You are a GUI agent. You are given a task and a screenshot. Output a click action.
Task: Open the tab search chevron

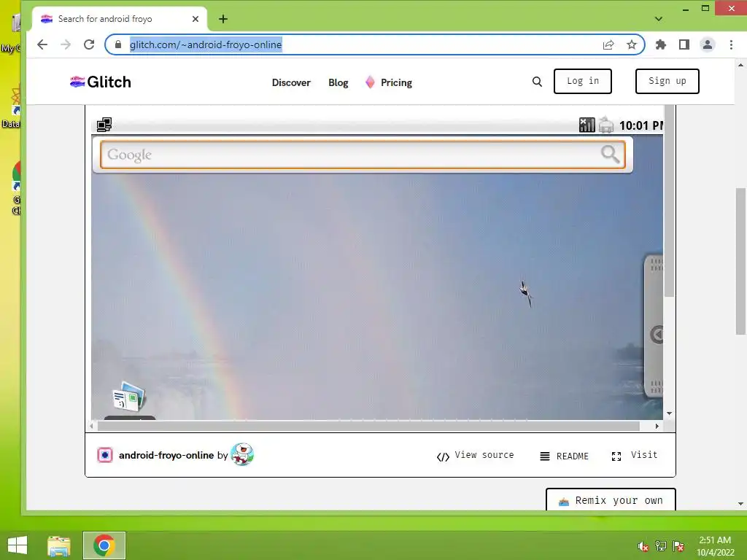tap(659, 19)
